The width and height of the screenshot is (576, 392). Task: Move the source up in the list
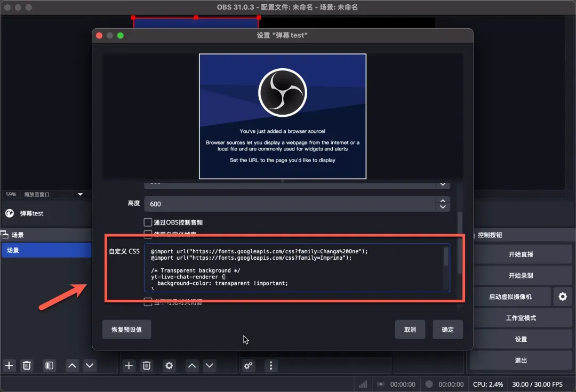(192, 365)
